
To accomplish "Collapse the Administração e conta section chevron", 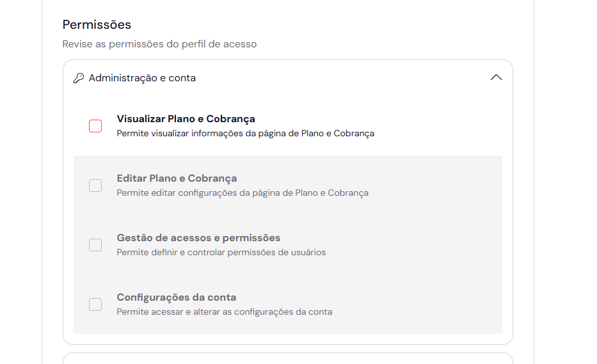I will (x=496, y=77).
